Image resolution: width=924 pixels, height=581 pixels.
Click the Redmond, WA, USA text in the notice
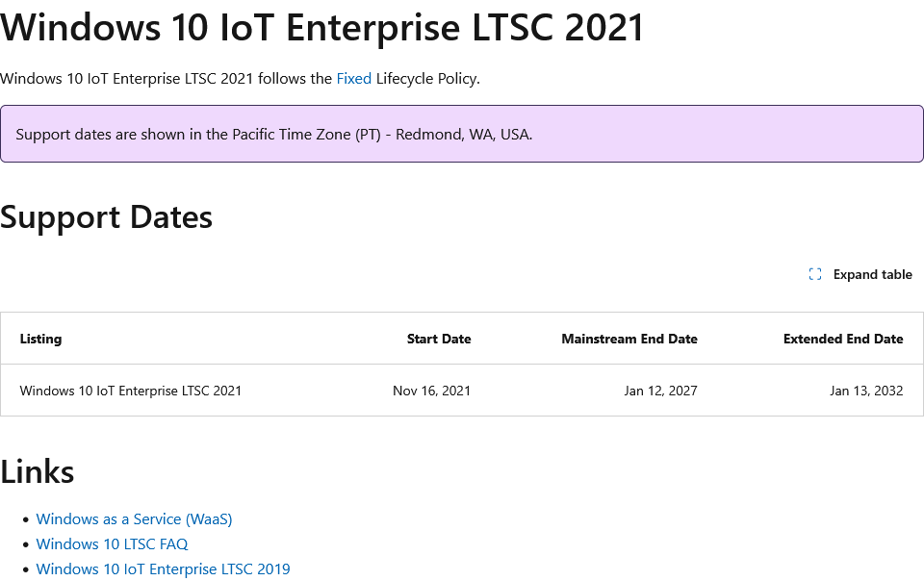[464, 134]
